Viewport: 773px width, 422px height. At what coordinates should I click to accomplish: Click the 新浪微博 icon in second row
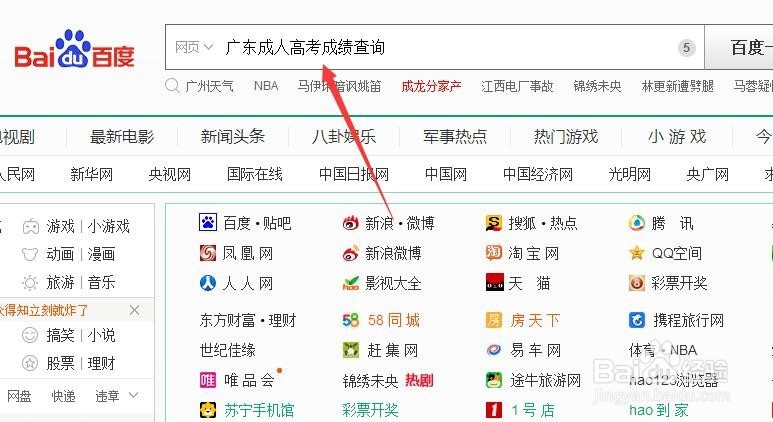point(351,253)
